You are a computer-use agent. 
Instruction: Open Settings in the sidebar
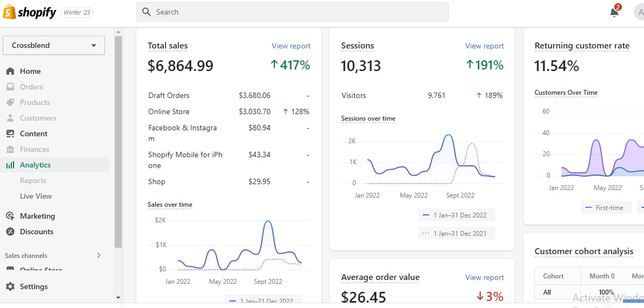click(33, 286)
